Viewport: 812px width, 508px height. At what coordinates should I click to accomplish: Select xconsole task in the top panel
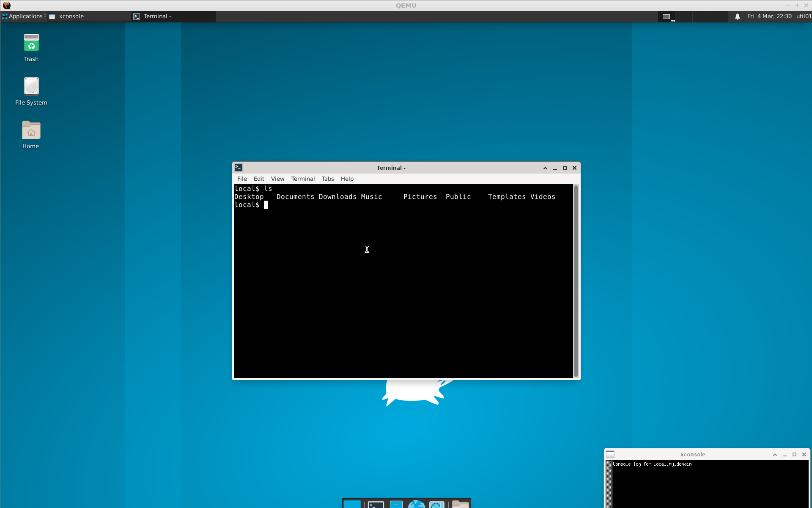click(89, 17)
